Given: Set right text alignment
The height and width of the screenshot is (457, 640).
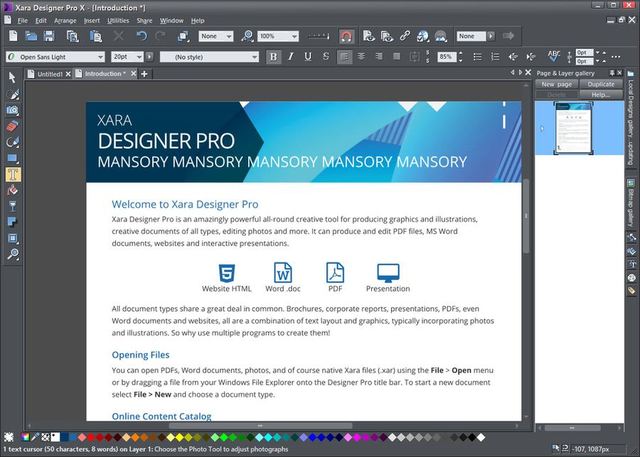Looking at the screenshot, I should coord(379,57).
